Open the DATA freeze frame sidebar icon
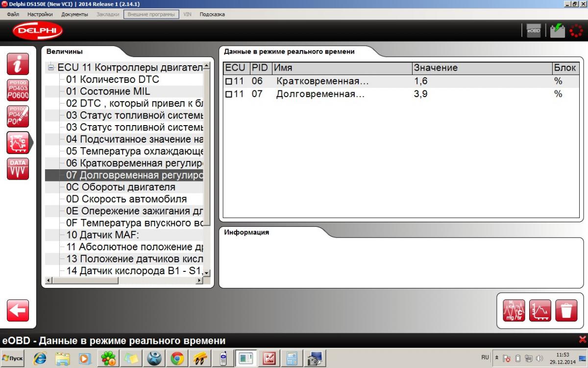 (x=18, y=168)
